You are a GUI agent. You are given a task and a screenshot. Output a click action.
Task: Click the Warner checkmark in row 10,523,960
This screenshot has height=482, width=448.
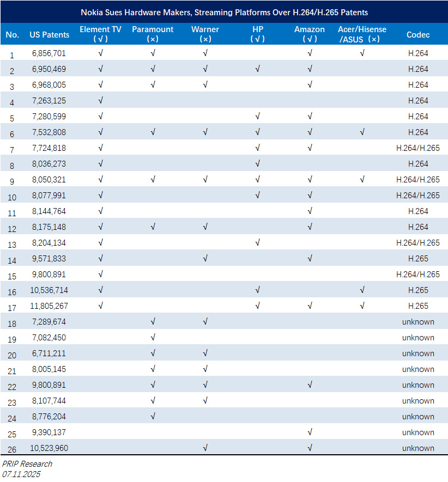205,448
